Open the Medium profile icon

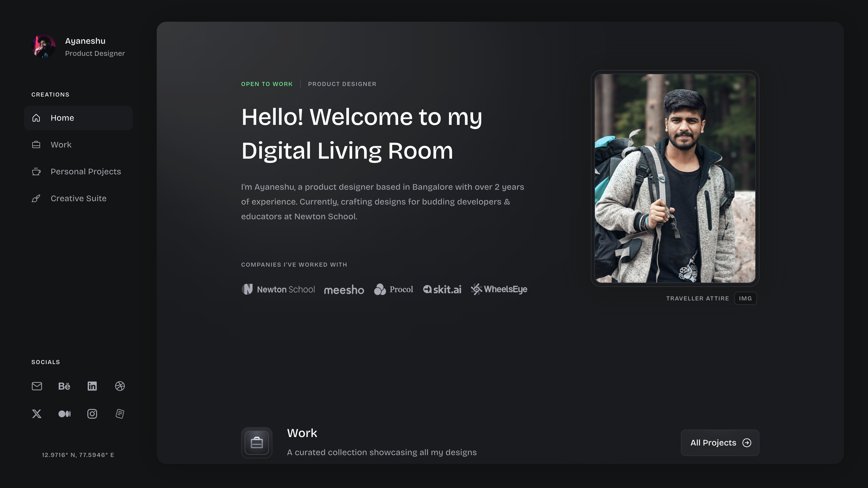tap(64, 414)
